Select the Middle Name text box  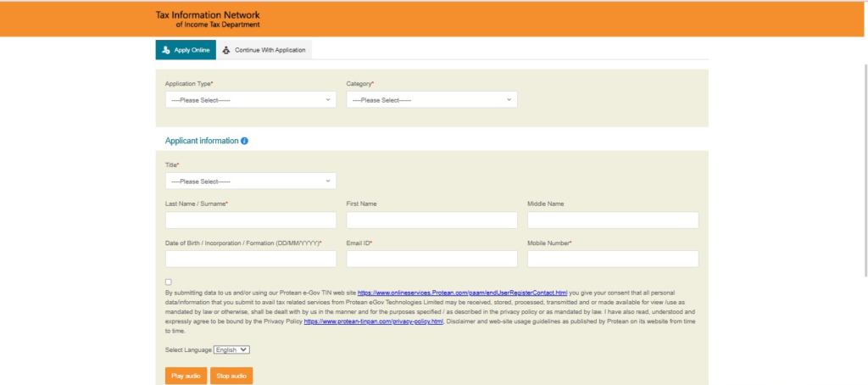click(613, 220)
